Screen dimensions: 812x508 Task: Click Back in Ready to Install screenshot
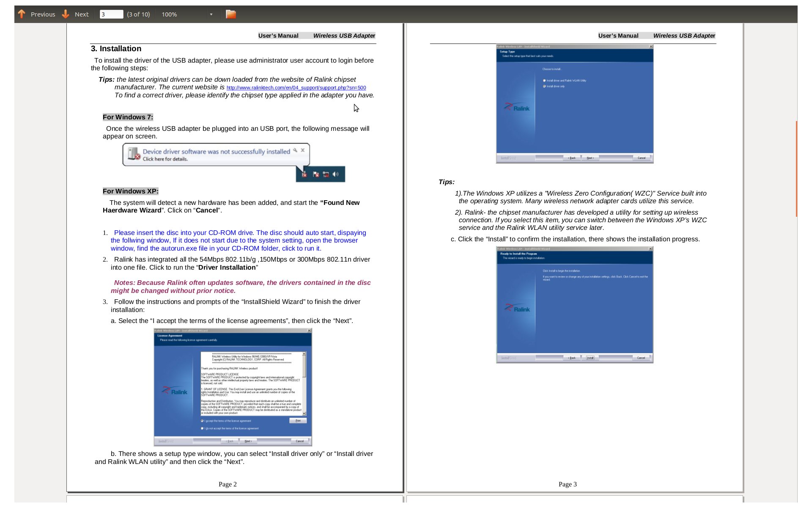tap(572, 358)
